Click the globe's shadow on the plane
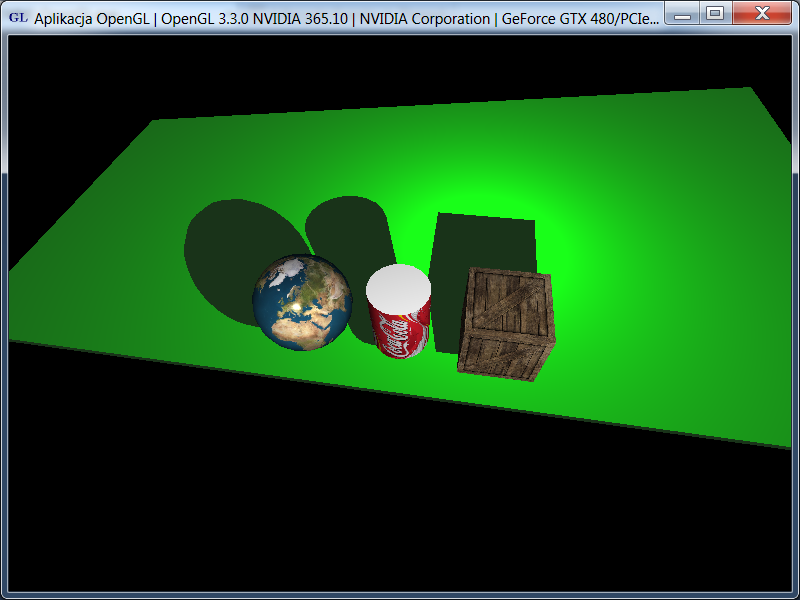This screenshot has width=800, height=600. point(225,250)
